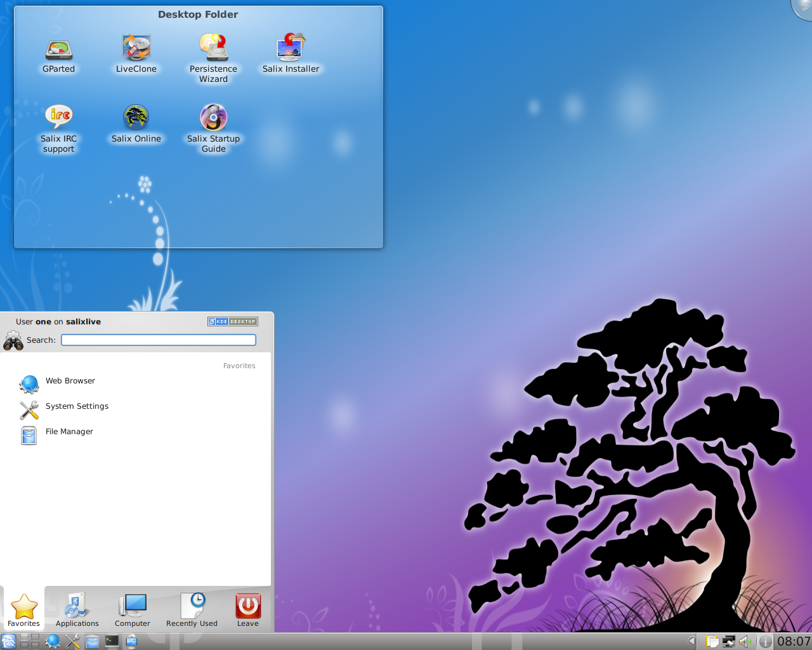This screenshot has width=812, height=650.
Task: Open the Salix Startup Guide
Action: pyautogui.click(x=213, y=129)
